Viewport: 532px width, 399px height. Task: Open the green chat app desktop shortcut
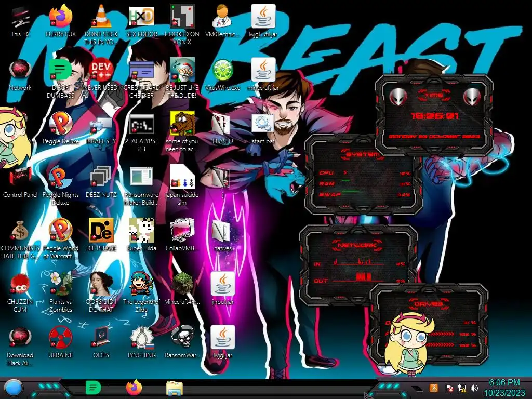point(60,79)
